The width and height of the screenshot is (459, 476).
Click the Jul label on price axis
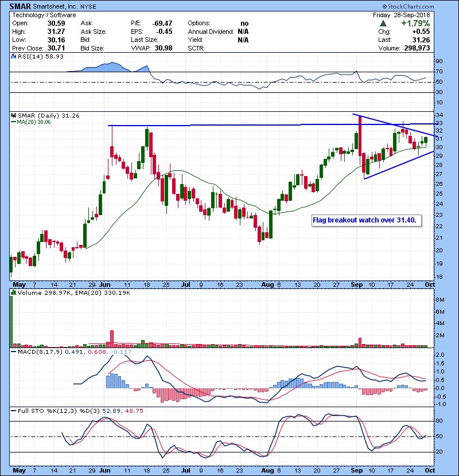185,285
